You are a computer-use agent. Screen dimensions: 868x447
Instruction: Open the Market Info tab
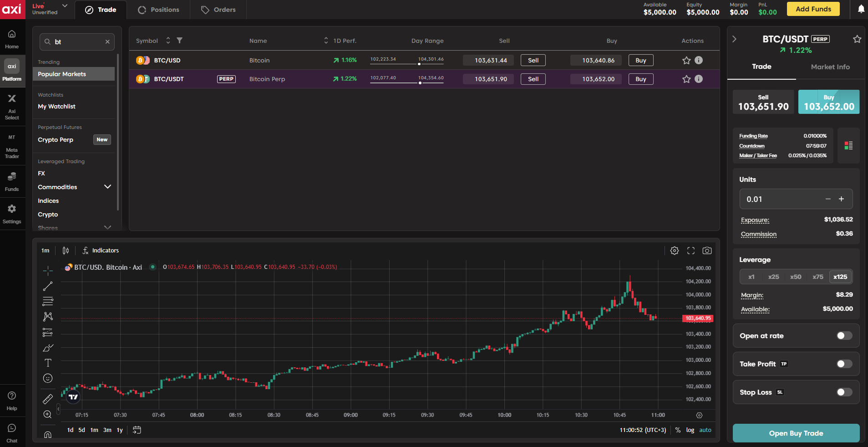[x=830, y=67]
